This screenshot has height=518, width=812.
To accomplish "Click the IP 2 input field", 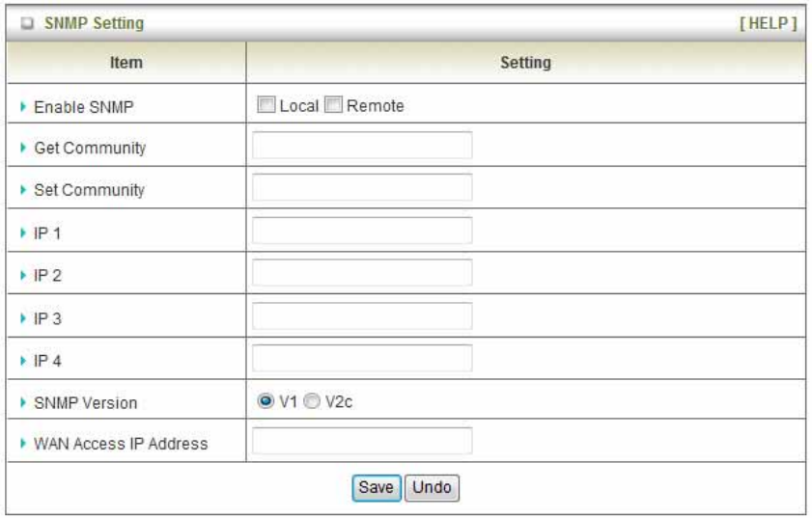I will pyautogui.click(x=362, y=273).
